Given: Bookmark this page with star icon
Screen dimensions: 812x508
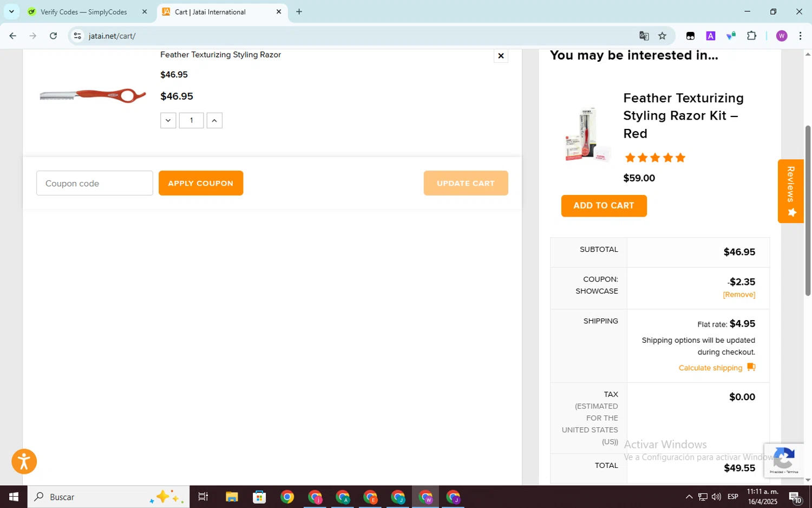Looking at the screenshot, I should click(x=662, y=36).
